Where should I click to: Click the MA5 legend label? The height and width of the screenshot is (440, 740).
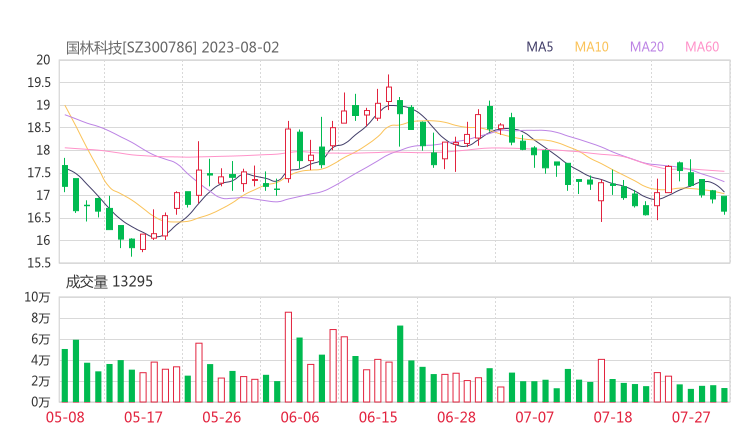tap(539, 47)
